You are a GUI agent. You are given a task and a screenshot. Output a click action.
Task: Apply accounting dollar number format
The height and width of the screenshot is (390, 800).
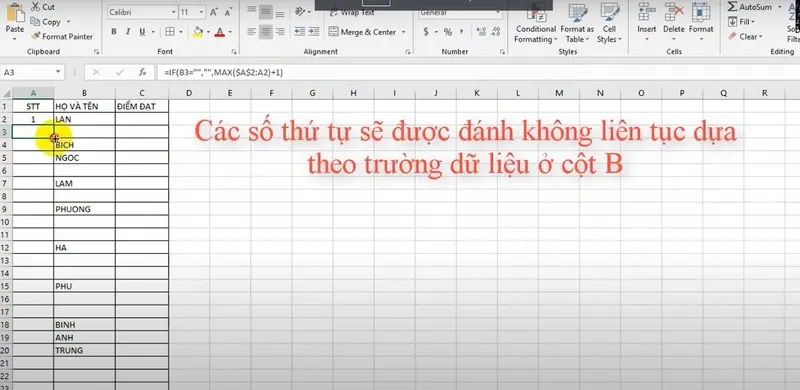tap(426, 32)
